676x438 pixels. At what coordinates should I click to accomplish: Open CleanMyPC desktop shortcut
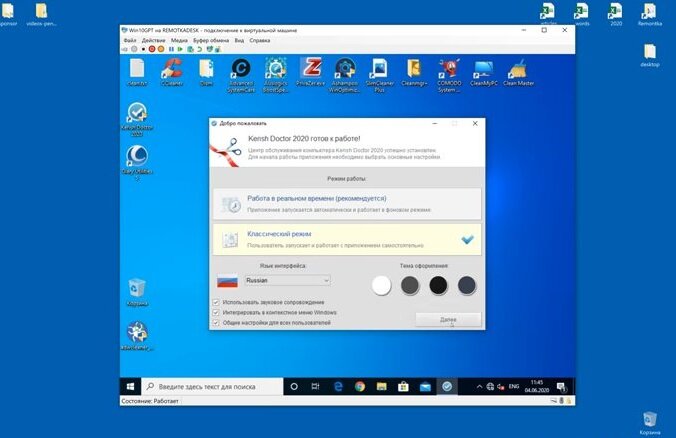pyautogui.click(x=483, y=73)
